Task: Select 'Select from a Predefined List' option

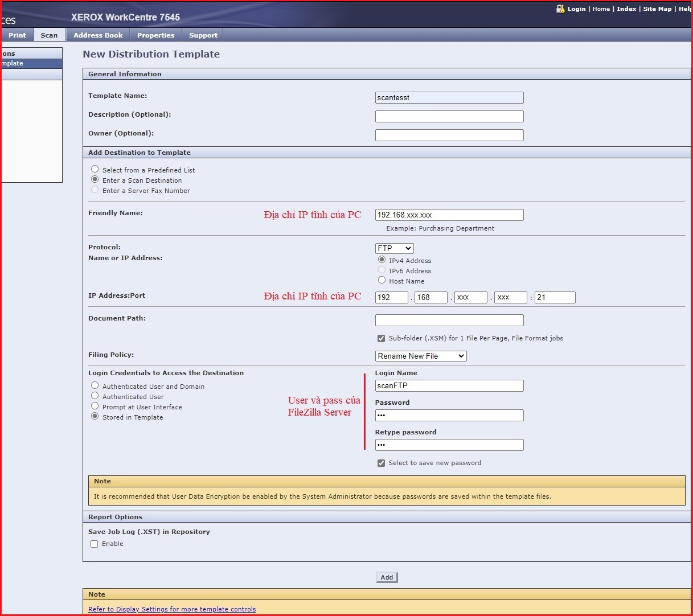Action: tap(95, 169)
